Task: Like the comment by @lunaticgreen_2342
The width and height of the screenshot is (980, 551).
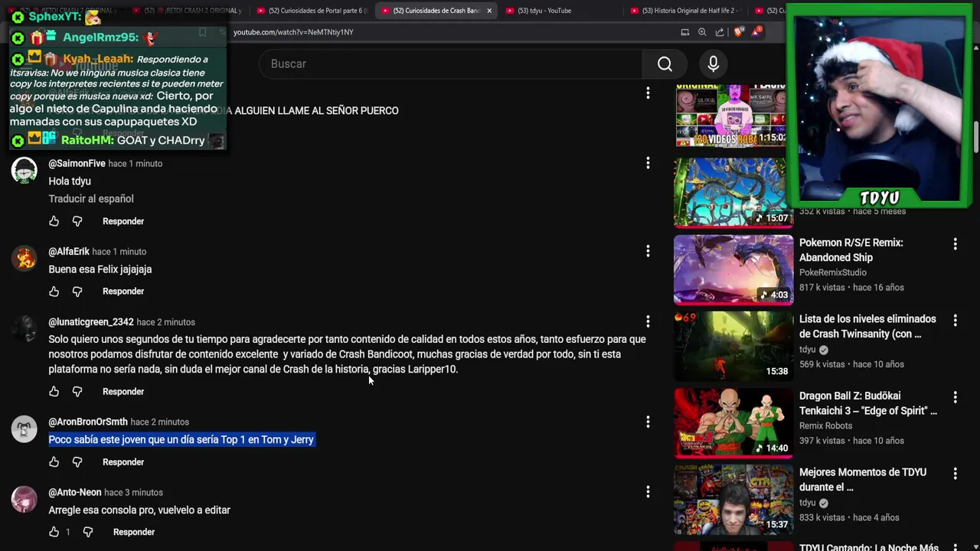Action: [x=54, y=392]
